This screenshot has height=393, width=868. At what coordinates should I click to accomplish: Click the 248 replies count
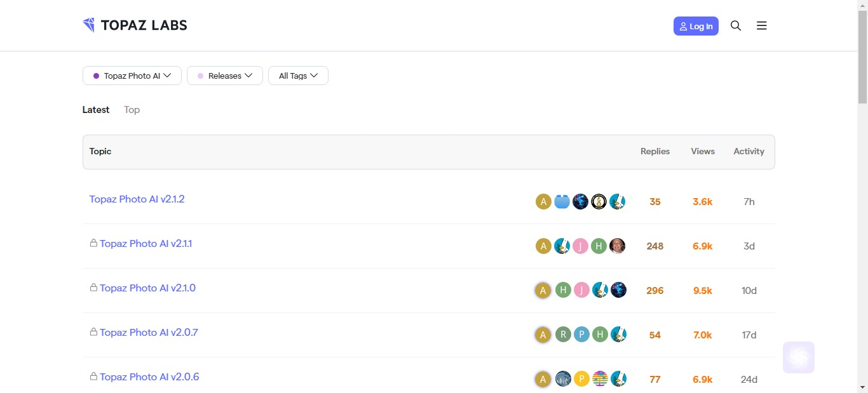coord(655,246)
